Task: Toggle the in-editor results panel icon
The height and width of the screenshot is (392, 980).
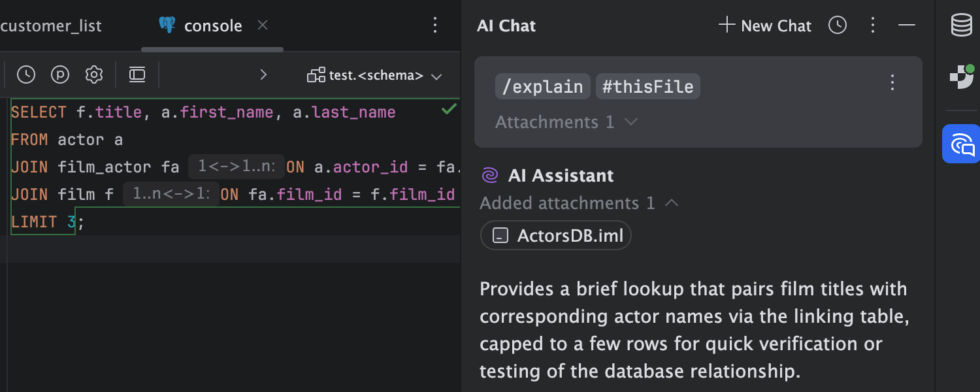Action: pyautogui.click(x=137, y=74)
